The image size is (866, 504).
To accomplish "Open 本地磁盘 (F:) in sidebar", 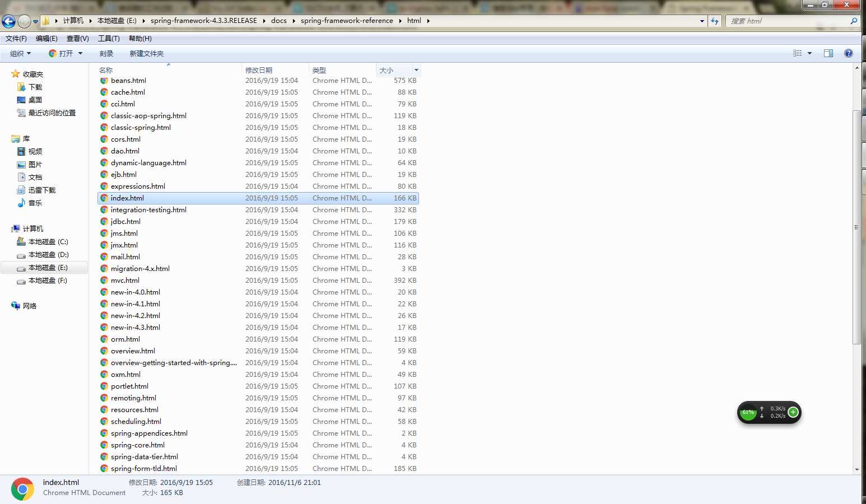I will (x=43, y=280).
